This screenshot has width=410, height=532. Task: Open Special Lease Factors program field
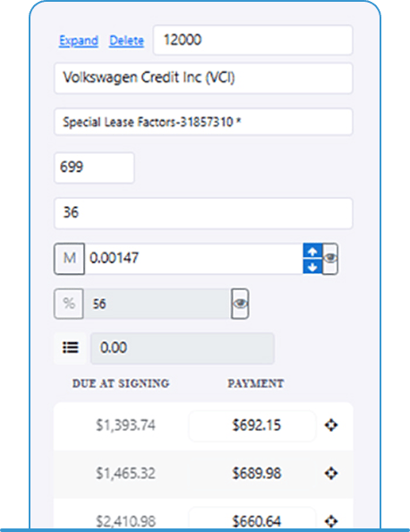click(x=203, y=122)
